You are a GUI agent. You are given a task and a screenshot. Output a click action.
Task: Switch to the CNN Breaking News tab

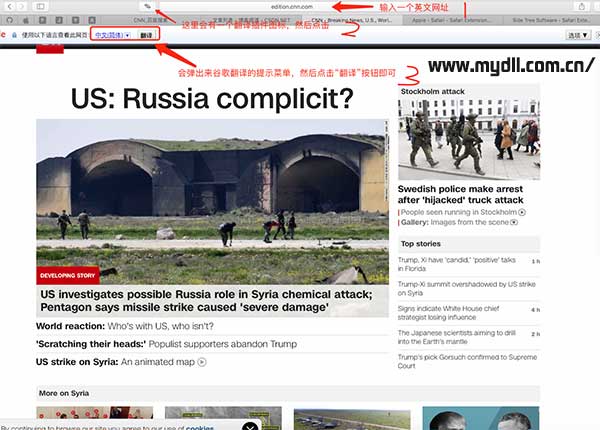point(351,20)
